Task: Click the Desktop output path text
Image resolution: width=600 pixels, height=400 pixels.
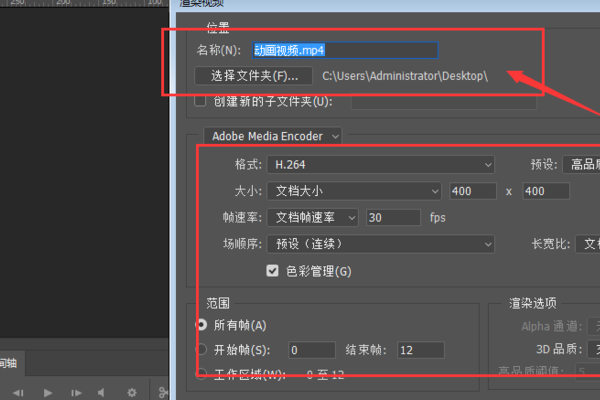Action: [x=405, y=76]
